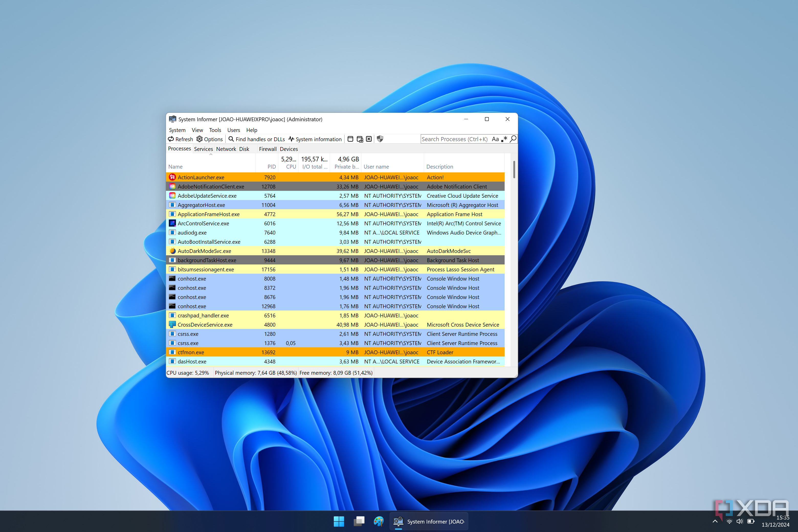Screen dimensions: 798x532
Task: Open the Help menu
Action: [252, 130]
